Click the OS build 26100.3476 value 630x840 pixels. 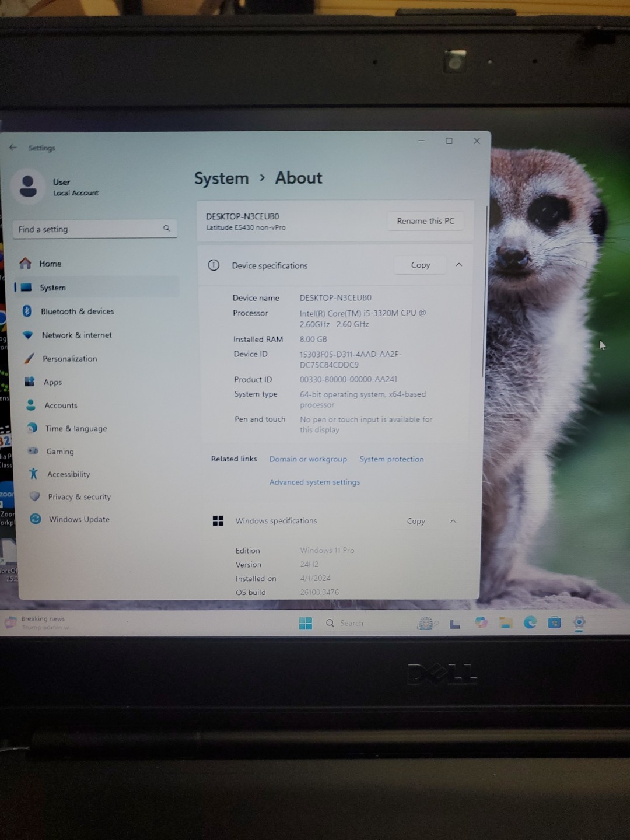click(320, 592)
